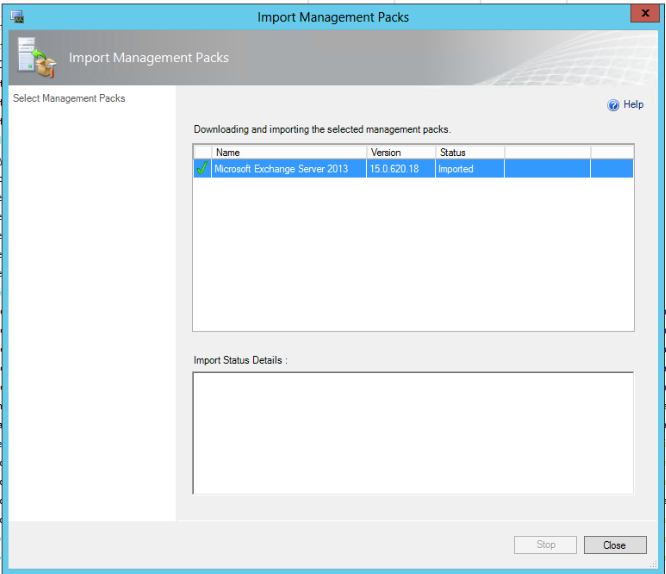Click the empty column header right of Status
Image resolution: width=666 pixels, height=574 pixels.
[x=547, y=153]
